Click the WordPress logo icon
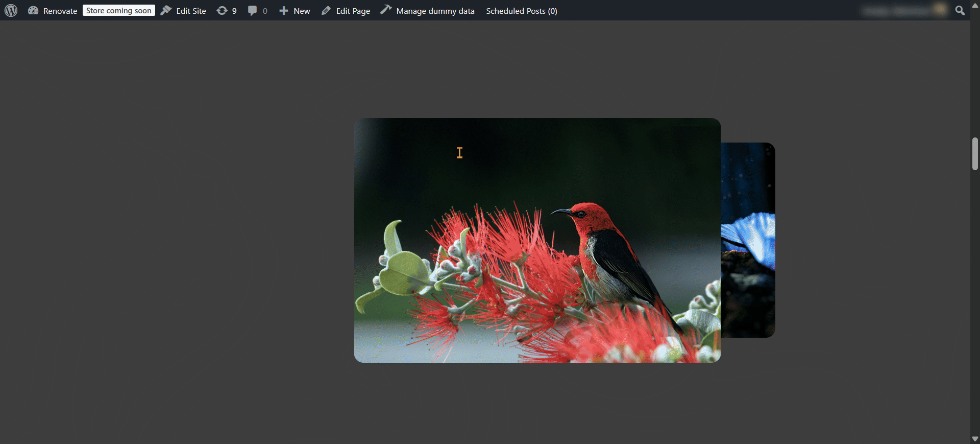980x444 pixels. (x=11, y=11)
